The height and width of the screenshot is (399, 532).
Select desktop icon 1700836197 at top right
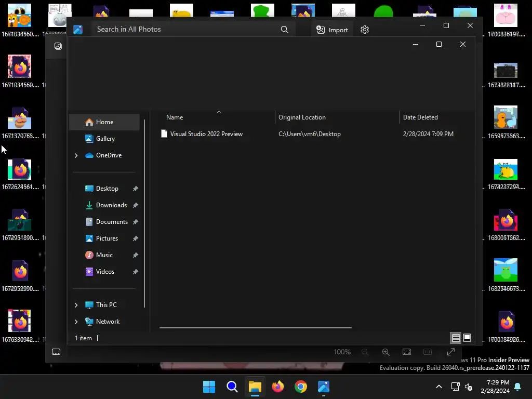click(506, 20)
